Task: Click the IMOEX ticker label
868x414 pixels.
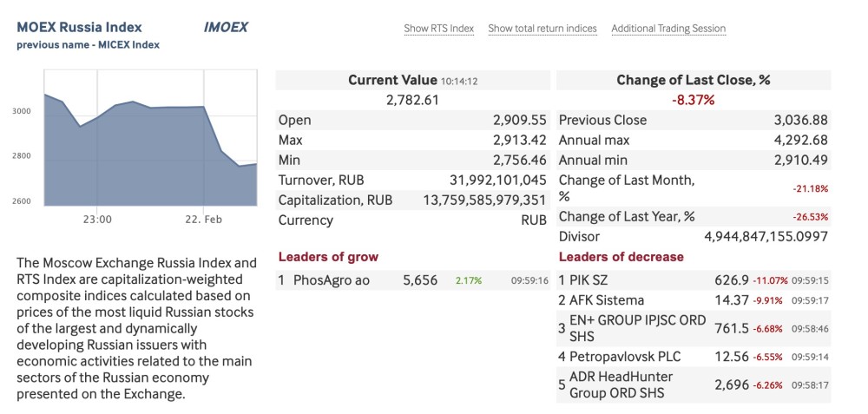Action: 226,28
